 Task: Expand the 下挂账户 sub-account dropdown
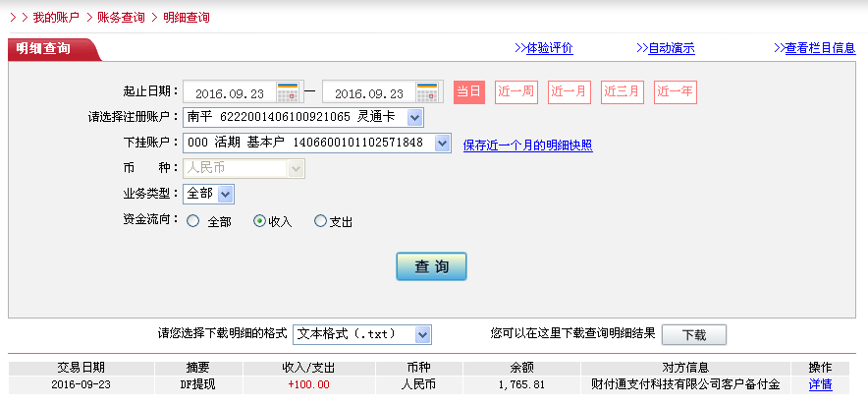442,144
